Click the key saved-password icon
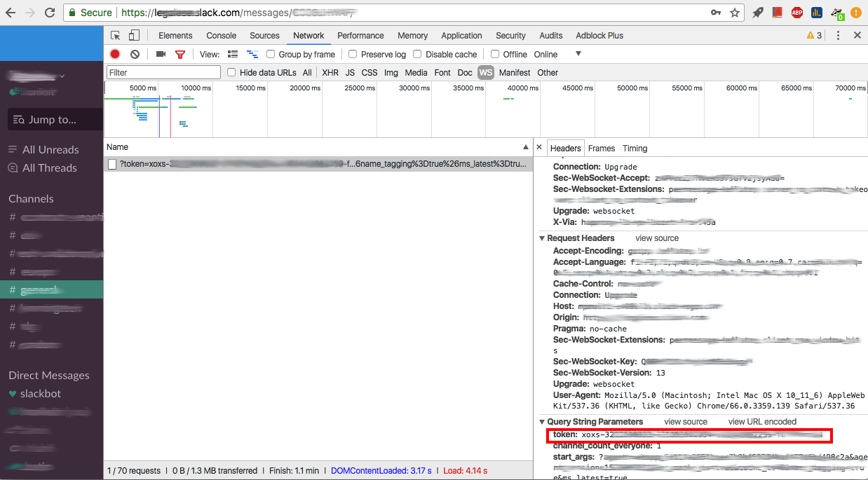 pos(716,13)
